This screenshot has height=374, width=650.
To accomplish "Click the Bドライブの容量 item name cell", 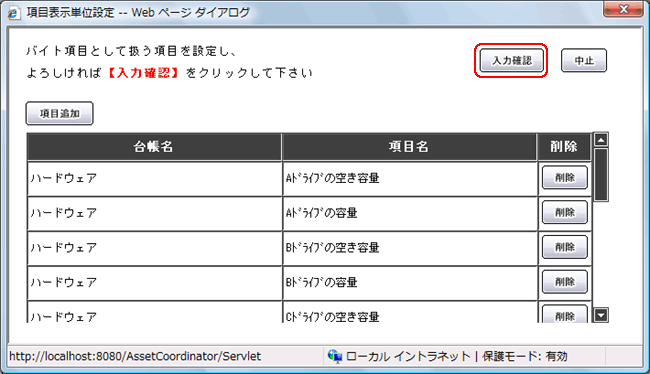I will click(410, 283).
